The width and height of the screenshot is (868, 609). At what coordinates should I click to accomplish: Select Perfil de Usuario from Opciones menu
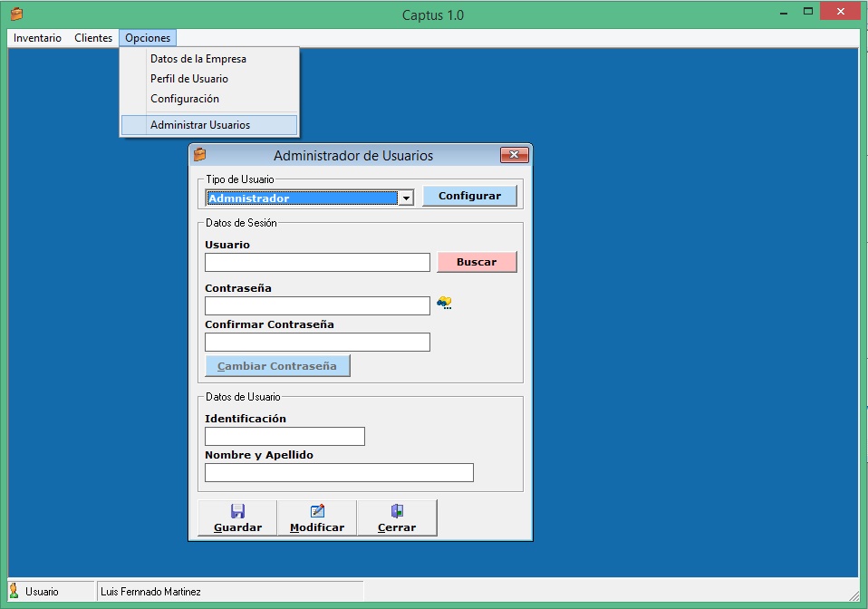point(189,79)
